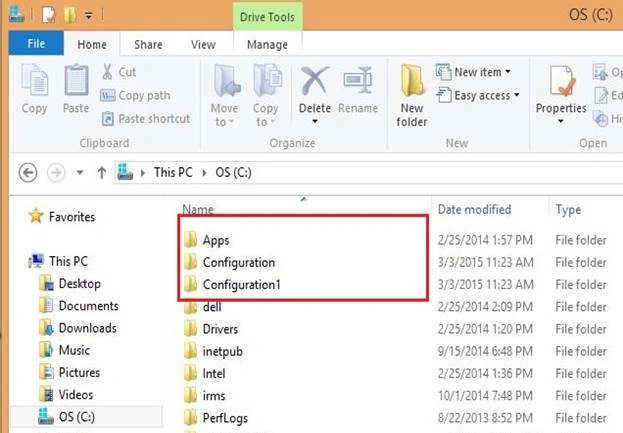Screen dimensions: 623x433
Task: Expand the Easy access dropdown
Action: click(x=517, y=95)
